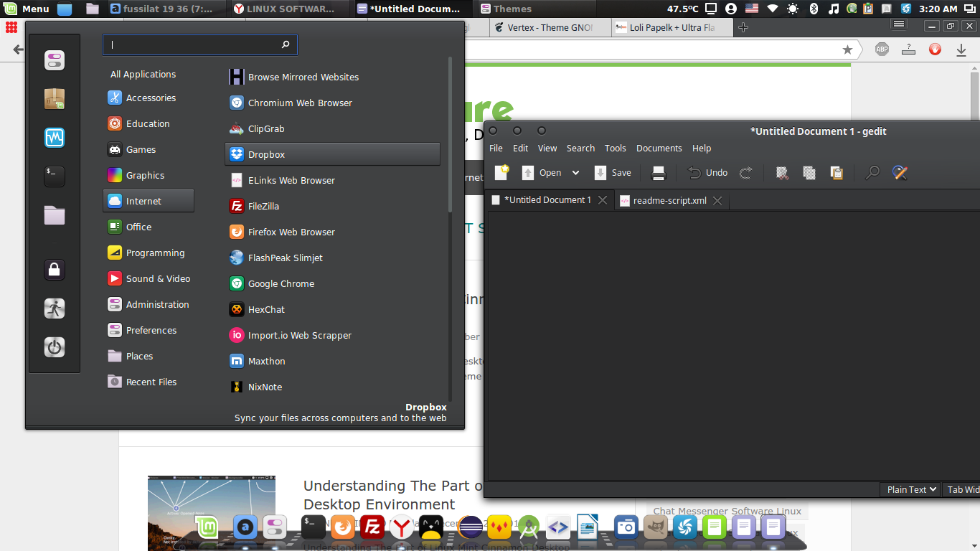Launch Chromium Web Browser from the menu

click(333, 103)
